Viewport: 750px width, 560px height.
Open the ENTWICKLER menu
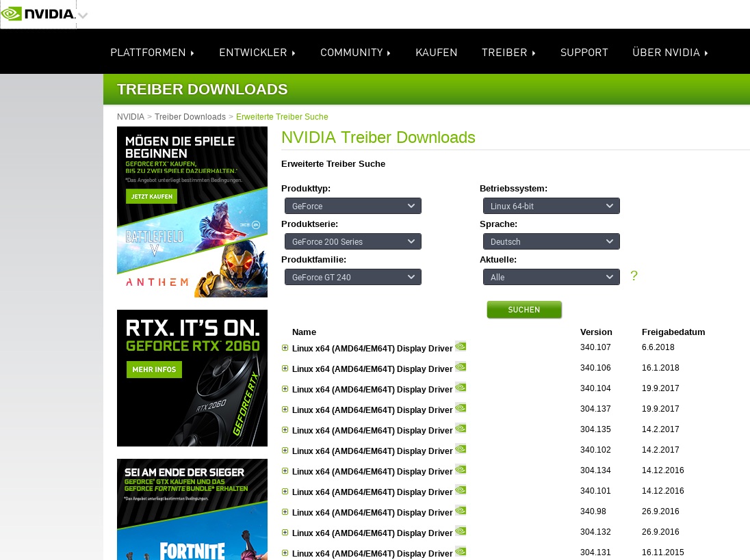pos(257,53)
